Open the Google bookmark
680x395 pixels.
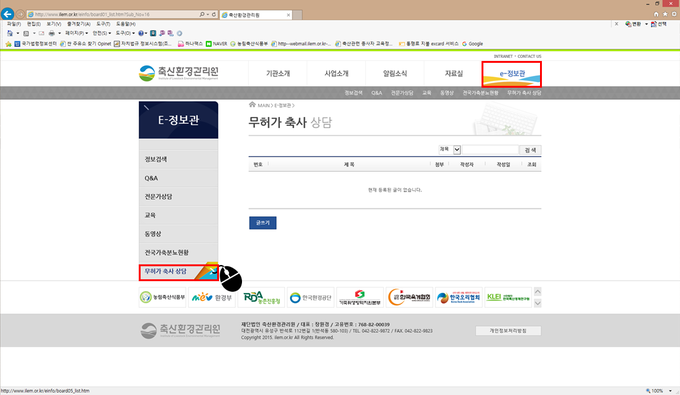tap(472, 44)
